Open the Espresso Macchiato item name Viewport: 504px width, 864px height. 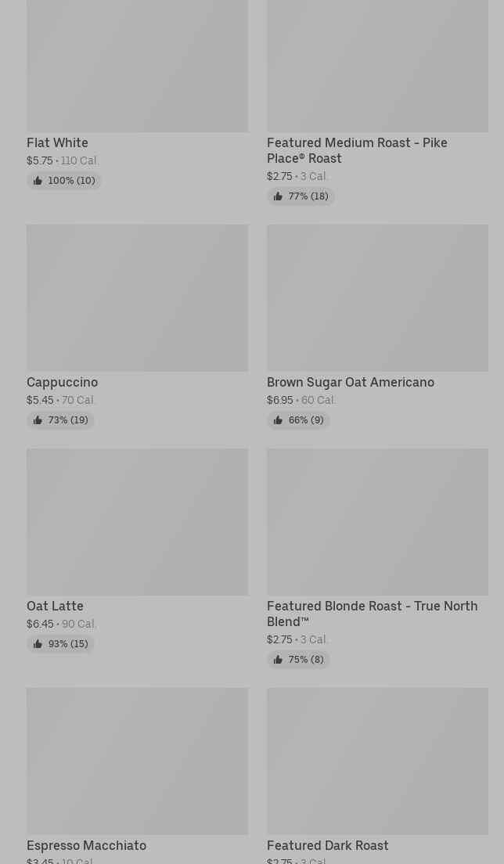point(86,846)
